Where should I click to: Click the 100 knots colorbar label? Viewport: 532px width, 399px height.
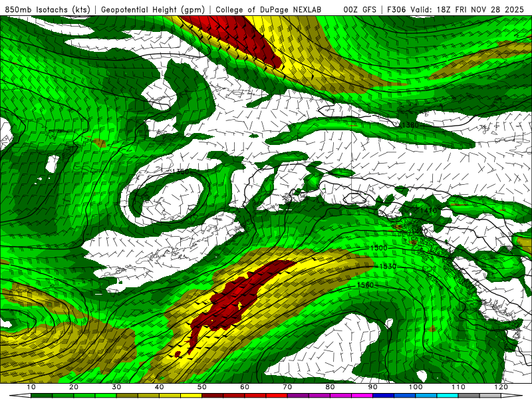[416, 387]
